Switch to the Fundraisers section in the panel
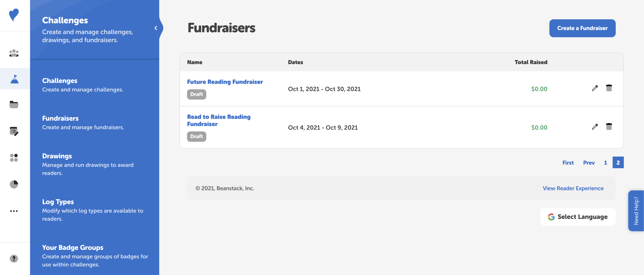644x275 pixels. coord(60,118)
